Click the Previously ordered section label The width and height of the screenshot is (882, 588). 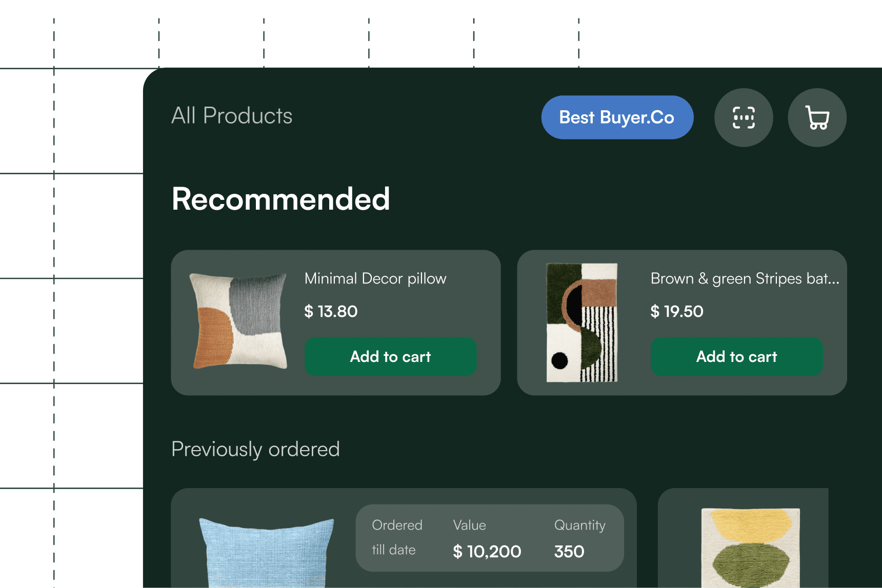click(255, 449)
